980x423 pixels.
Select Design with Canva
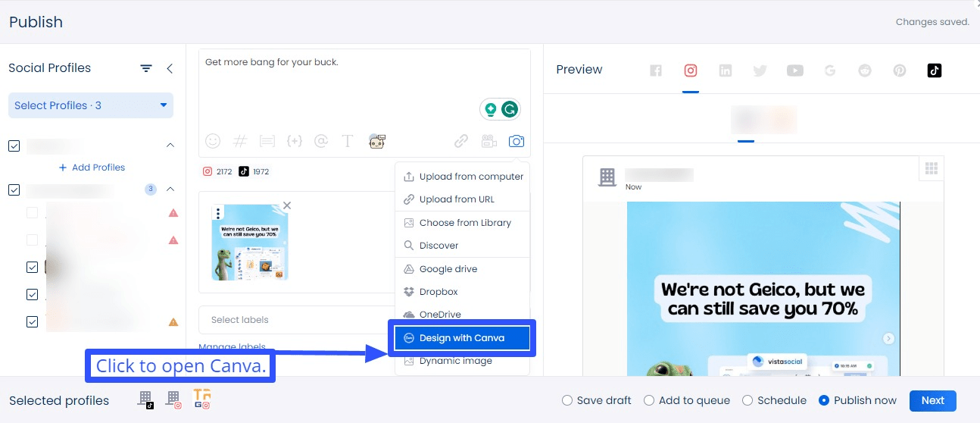click(x=462, y=338)
